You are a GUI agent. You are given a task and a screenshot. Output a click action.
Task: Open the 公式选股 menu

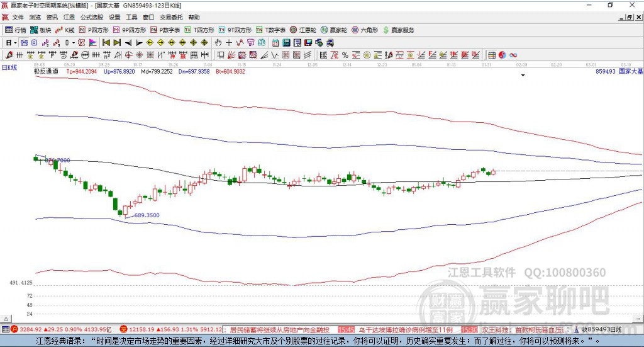coord(92,17)
